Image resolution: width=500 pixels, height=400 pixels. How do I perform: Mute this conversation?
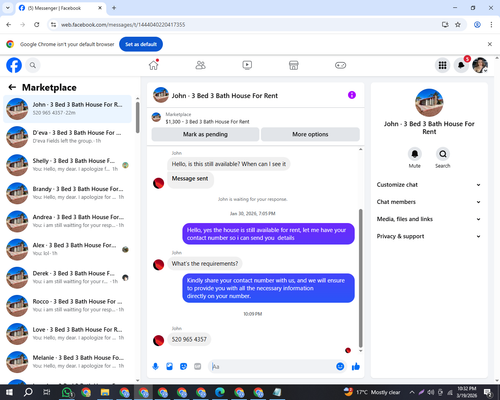(x=415, y=154)
